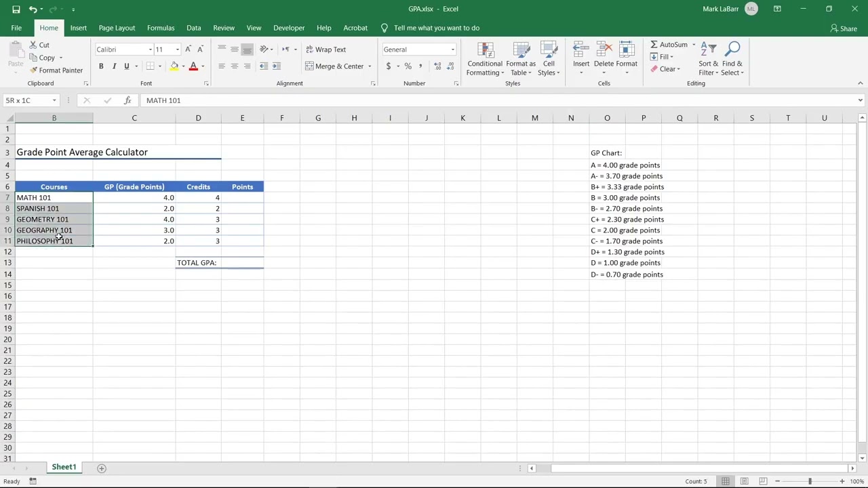The width and height of the screenshot is (868, 488).
Task: Switch to the Developer tab
Action: click(x=289, y=28)
